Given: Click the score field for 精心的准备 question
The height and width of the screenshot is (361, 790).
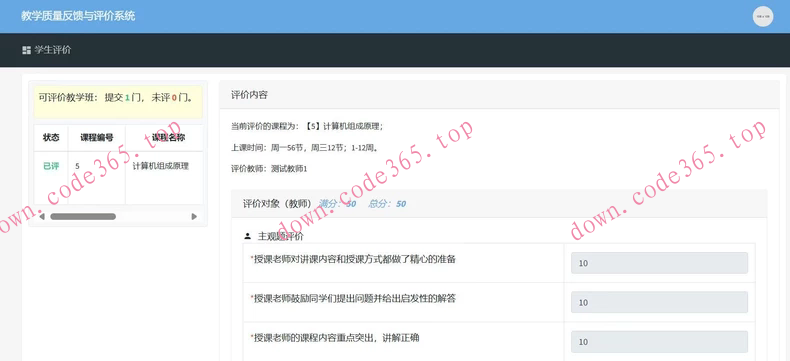Looking at the screenshot, I should (659, 263).
